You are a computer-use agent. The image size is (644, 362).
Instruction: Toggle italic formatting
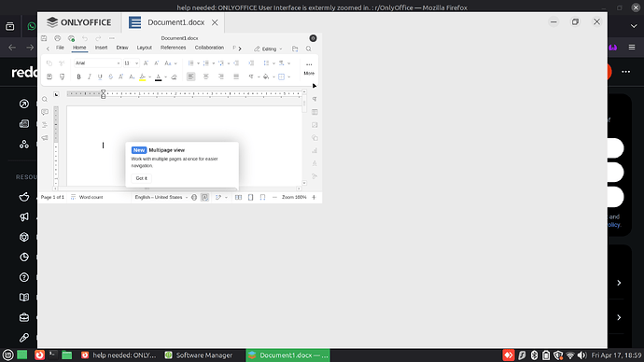89,77
